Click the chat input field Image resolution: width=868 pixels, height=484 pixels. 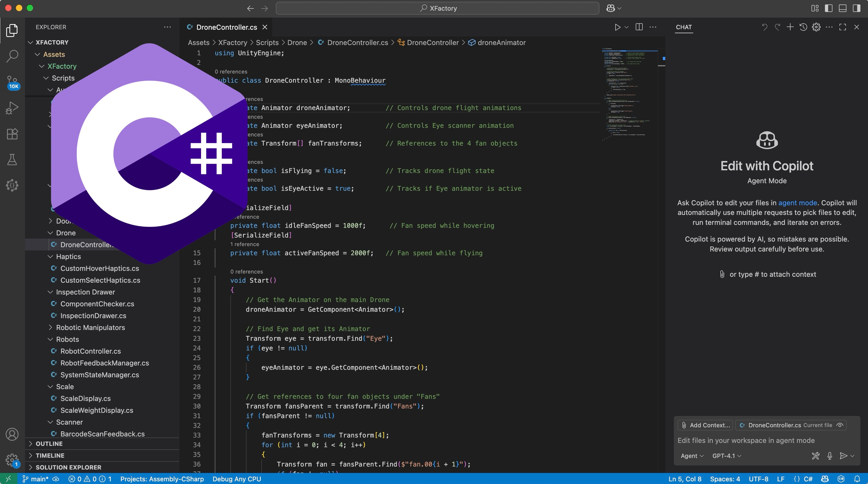746,440
